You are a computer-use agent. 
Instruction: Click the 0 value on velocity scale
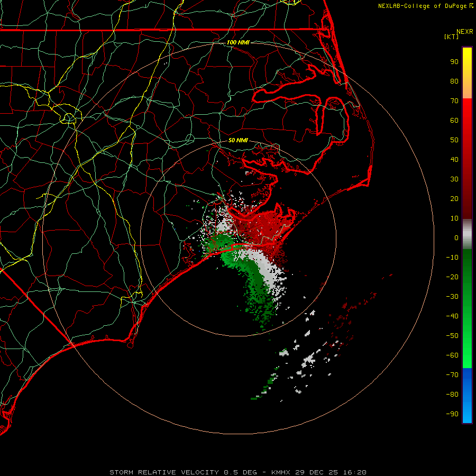tap(456, 238)
